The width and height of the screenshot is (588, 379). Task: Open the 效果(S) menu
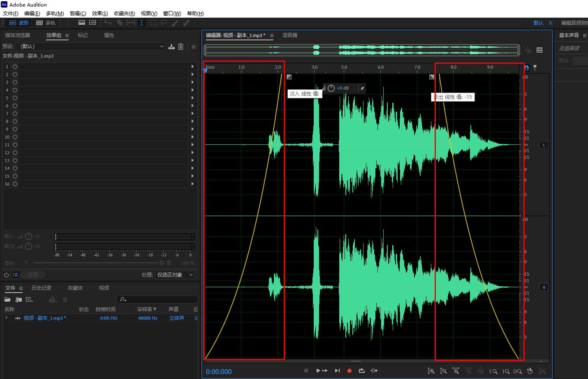100,13
